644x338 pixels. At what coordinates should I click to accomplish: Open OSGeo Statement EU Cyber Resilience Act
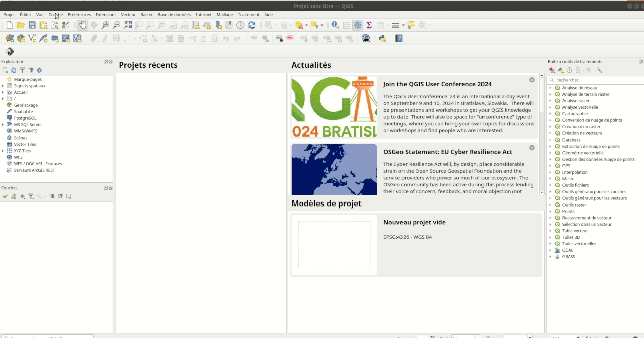click(448, 152)
